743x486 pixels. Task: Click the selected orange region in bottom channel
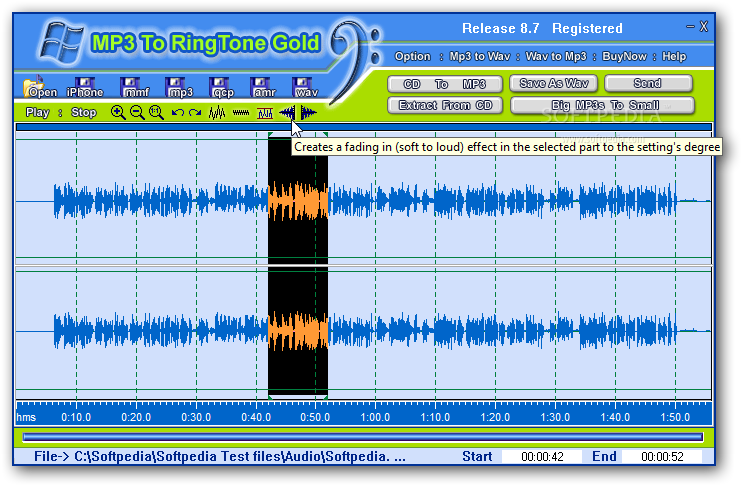pyautogui.click(x=298, y=331)
